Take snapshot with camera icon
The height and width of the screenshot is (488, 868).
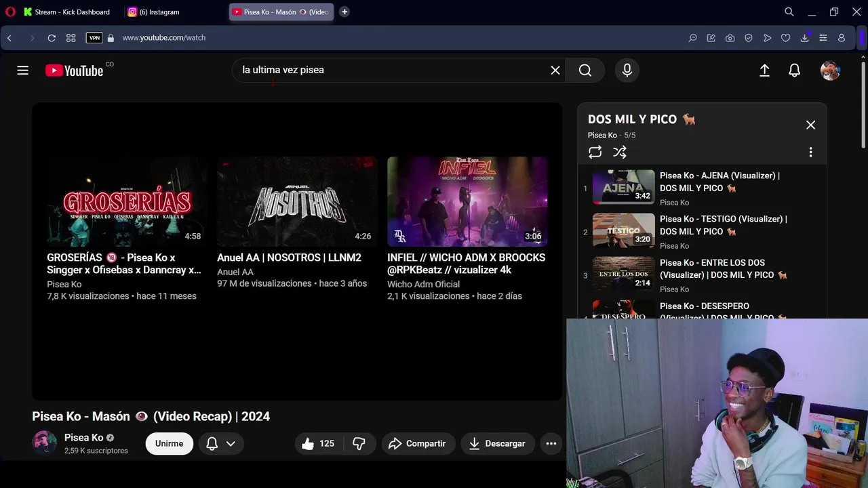pyautogui.click(x=730, y=38)
